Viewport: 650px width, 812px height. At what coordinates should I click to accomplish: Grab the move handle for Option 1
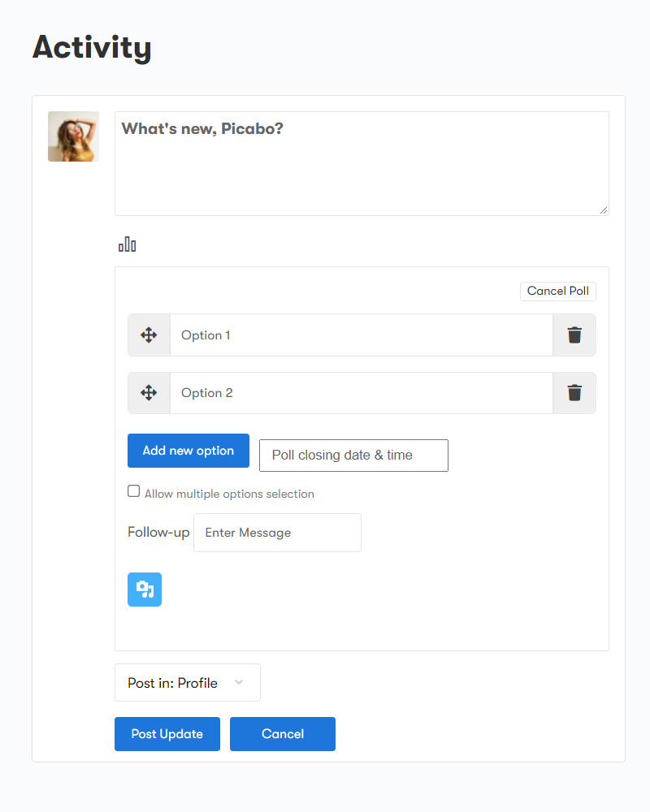pyautogui.click(x=149, y=335)
